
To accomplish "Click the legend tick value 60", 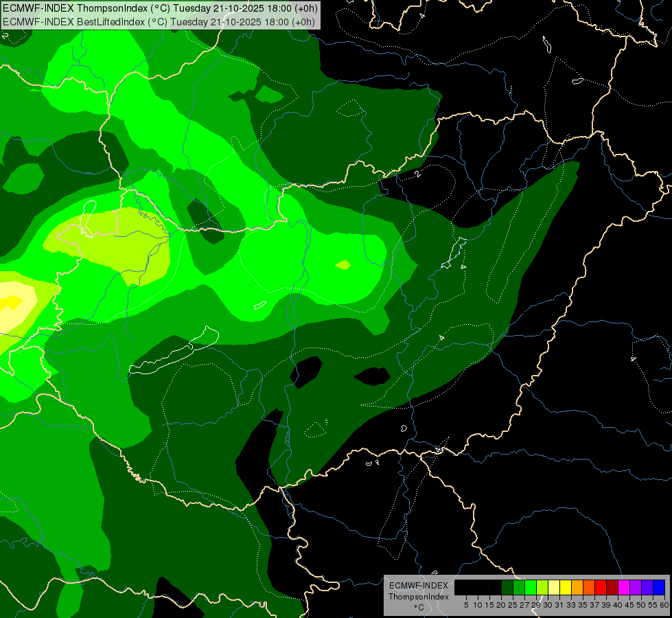I will click(x=664, y=605).
